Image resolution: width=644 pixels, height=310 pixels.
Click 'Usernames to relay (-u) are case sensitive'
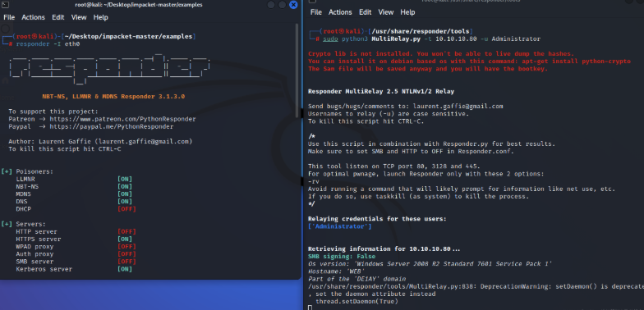(x=388, y=113)
